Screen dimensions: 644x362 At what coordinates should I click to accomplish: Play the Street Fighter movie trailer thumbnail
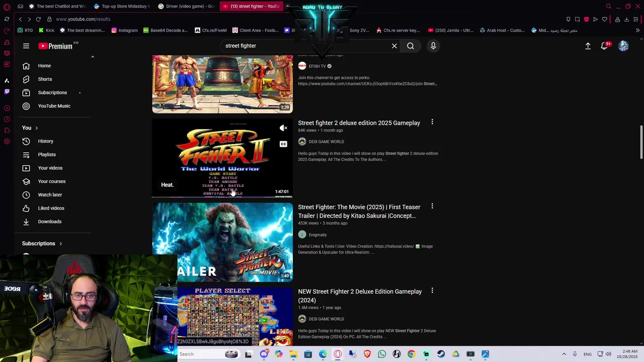222,242
